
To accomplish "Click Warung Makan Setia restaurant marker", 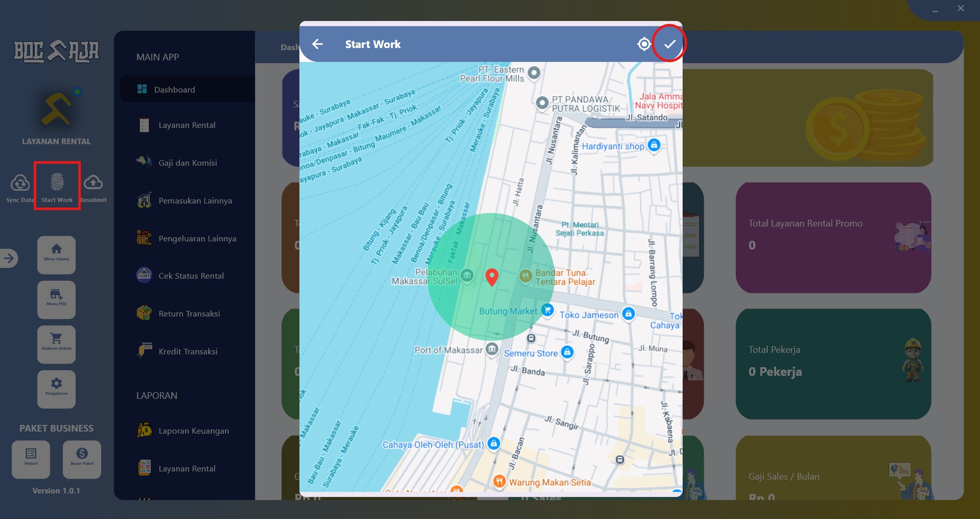I will click(499, 481).
